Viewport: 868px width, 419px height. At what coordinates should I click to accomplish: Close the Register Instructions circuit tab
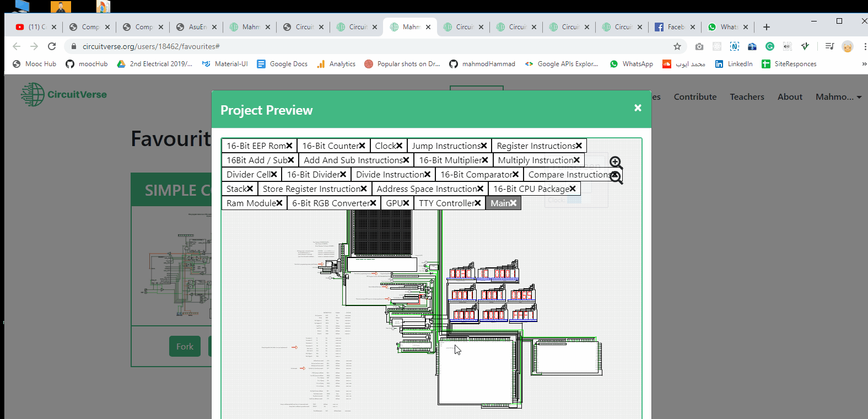pyautogui.click(x=579, y=146)
